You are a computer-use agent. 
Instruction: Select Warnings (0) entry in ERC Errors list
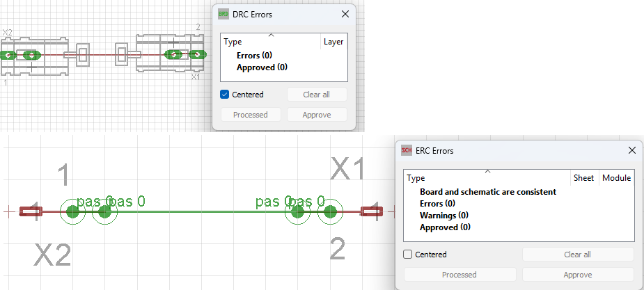(x=443, y=216)
